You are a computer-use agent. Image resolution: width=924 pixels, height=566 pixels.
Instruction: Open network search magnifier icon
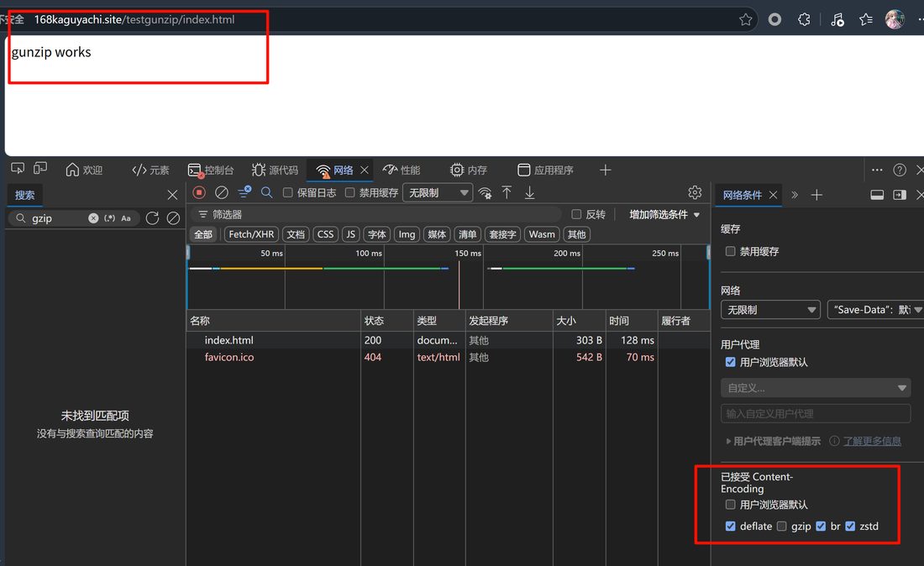click(x=266, y=192)
